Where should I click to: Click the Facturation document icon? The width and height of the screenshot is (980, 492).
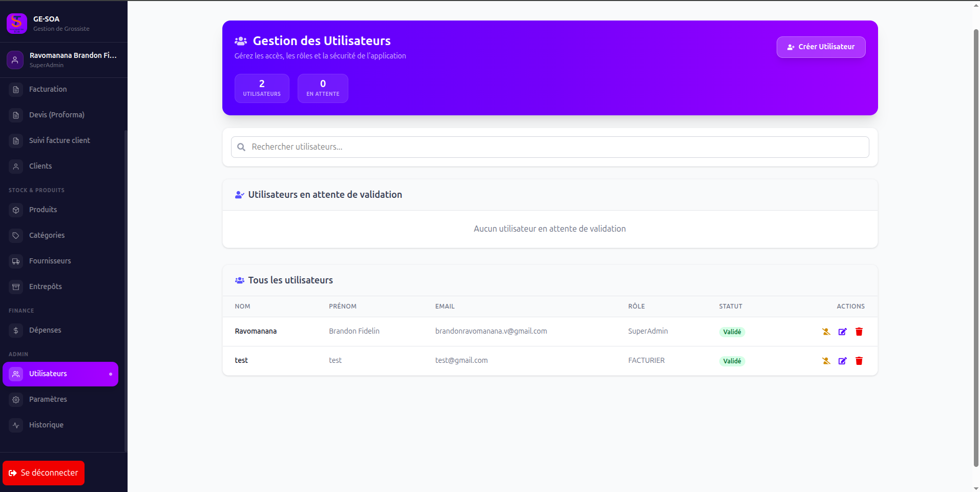[16, 90]
